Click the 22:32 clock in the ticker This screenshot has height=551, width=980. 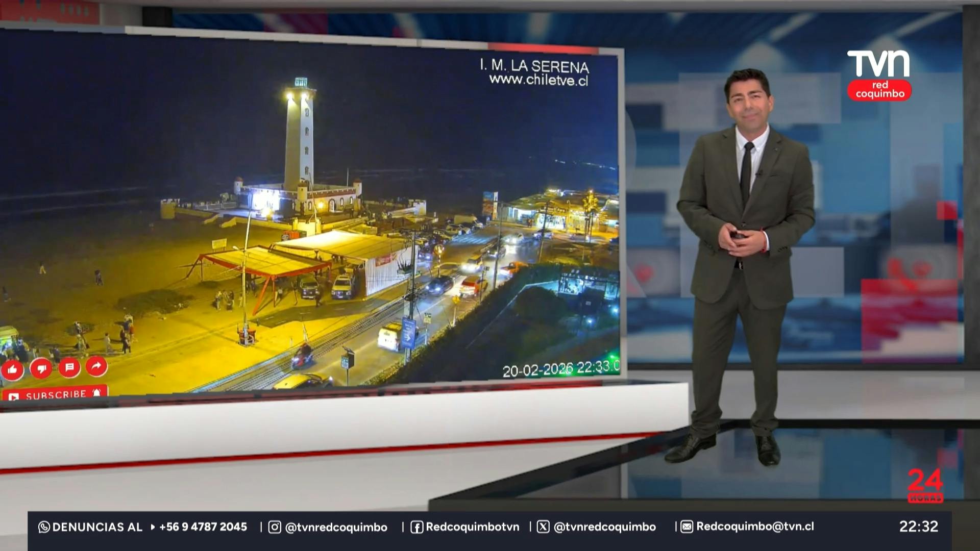tap(919, 527)
